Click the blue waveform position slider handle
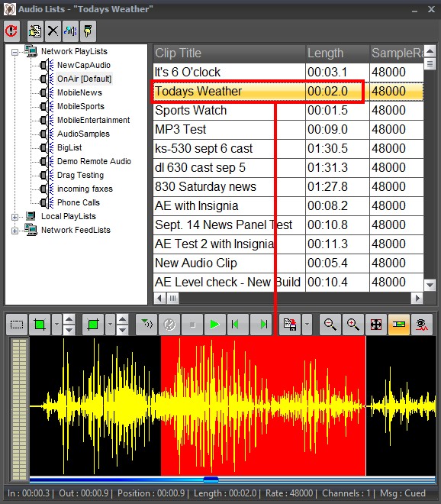The image size is (441, 504). pos(211,480)
